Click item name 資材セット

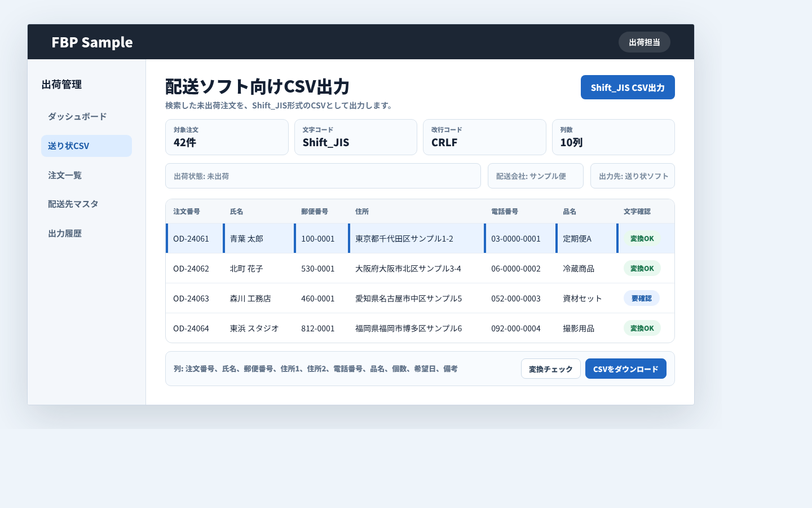[582, 299]
